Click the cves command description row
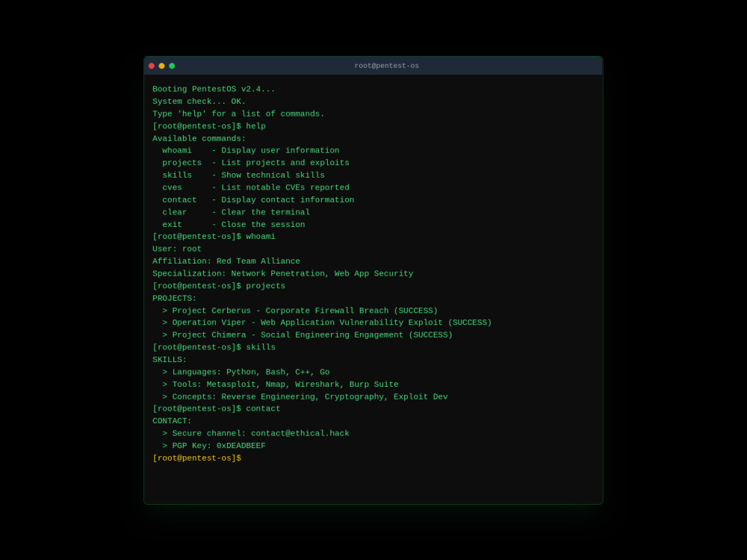The width and height of the screenshot is (747, 560). coord(255,187)
